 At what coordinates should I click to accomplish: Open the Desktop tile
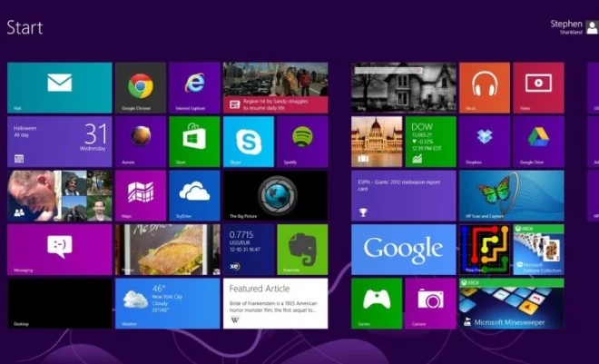(60, 303)
